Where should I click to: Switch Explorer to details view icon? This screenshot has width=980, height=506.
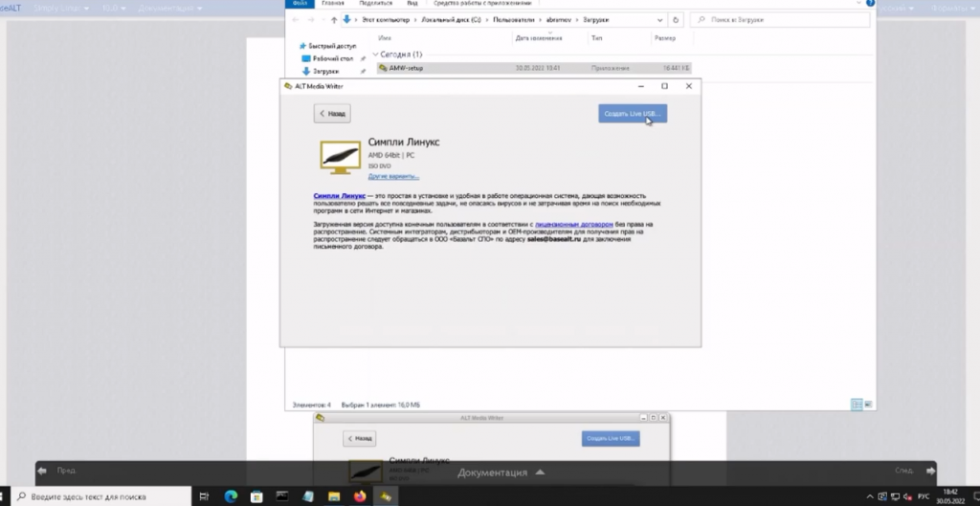pos(857,405)
